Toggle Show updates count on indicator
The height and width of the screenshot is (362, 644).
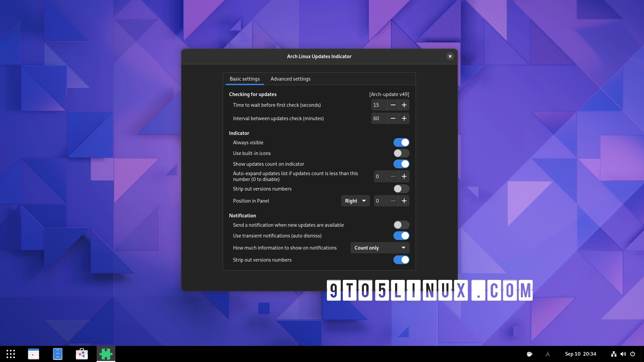[x=401, y=164]
